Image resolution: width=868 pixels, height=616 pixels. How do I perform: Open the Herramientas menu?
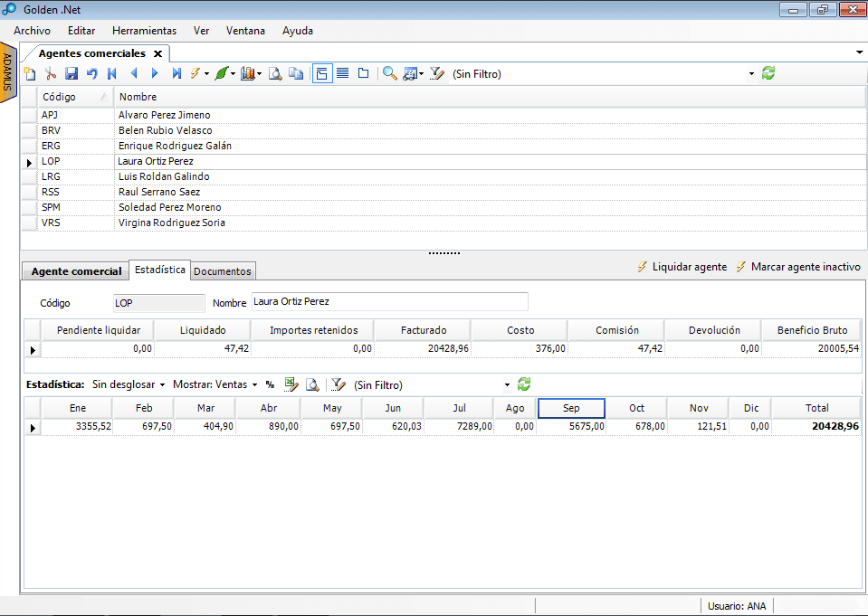tap(144, 30)
